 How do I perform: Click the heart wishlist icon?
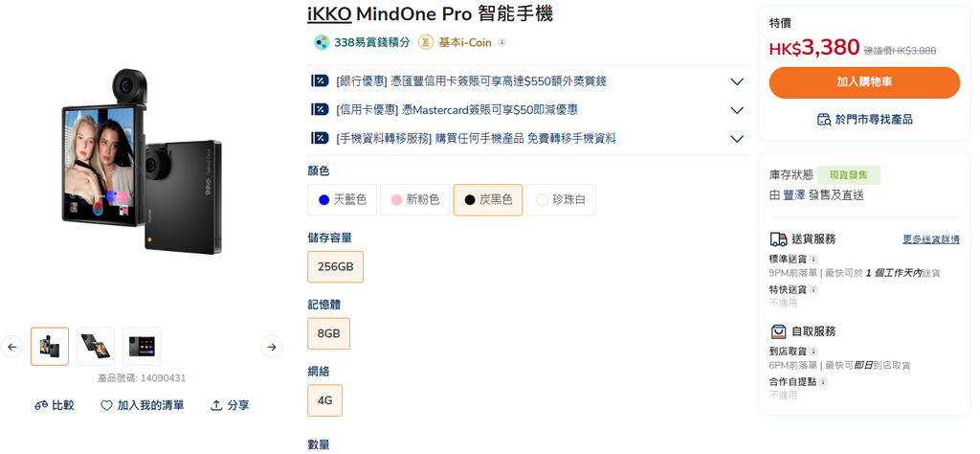107,405
